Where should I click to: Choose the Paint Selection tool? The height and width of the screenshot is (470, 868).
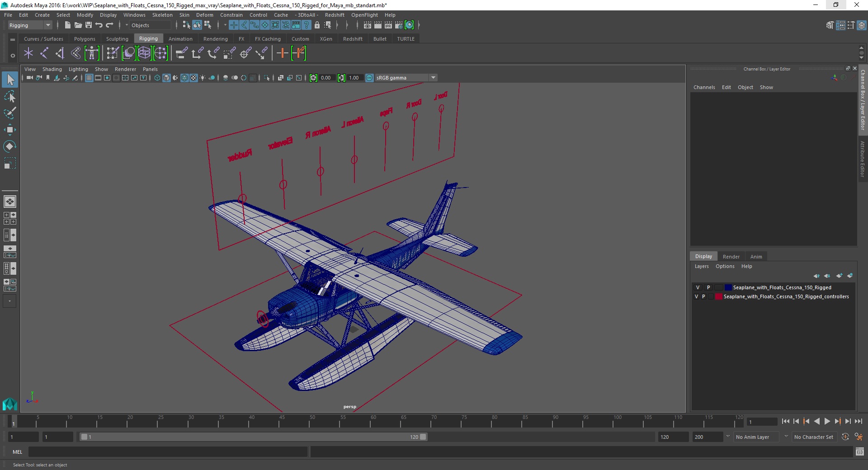(x=10, y=113)
